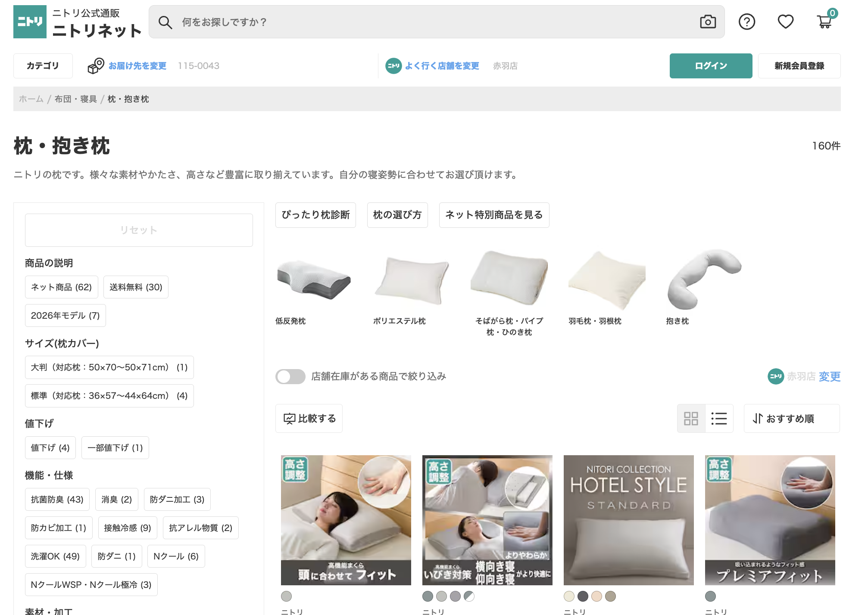The height and width of the screenshot is (615, 868).
Task: Click the ログイン button
Action: click(711, 66)
